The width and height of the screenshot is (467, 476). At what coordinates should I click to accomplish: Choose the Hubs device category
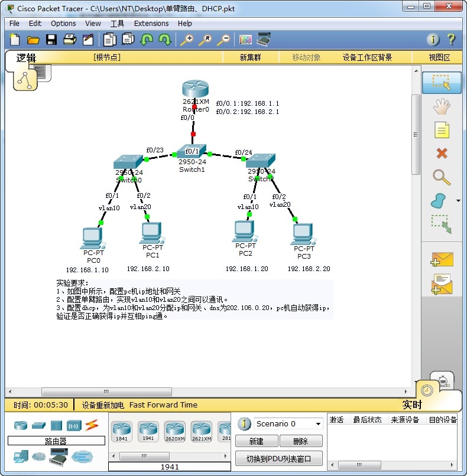[56, 426]
